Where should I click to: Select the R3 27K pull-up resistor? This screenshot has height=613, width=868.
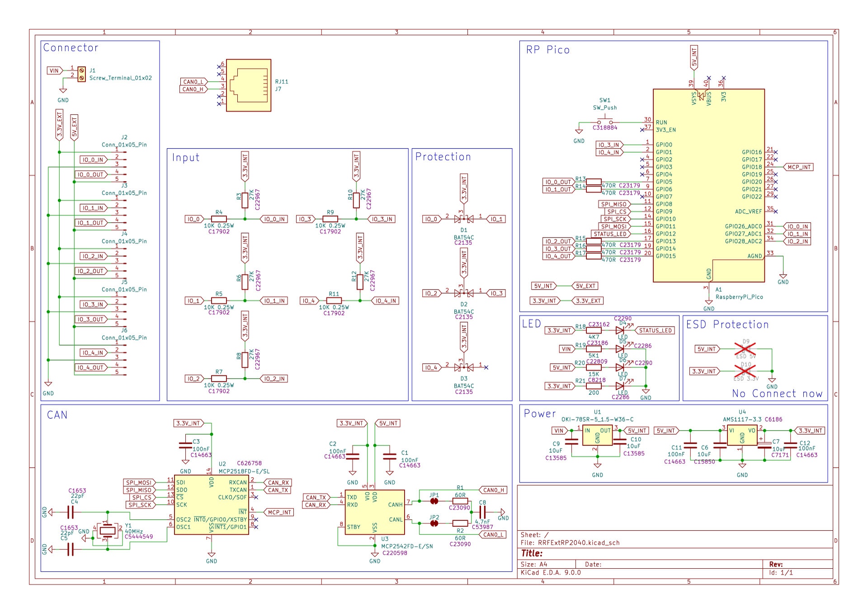(x=245, y=200)
